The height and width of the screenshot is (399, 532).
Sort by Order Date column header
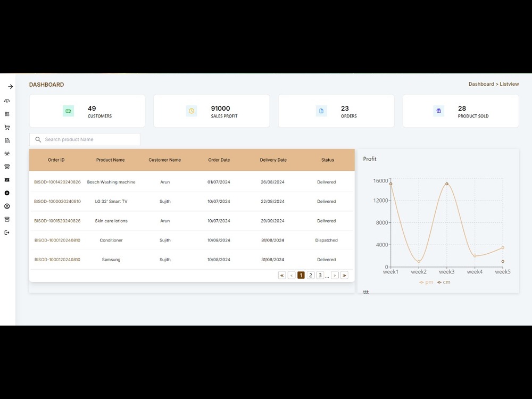(x=219, y=160)
